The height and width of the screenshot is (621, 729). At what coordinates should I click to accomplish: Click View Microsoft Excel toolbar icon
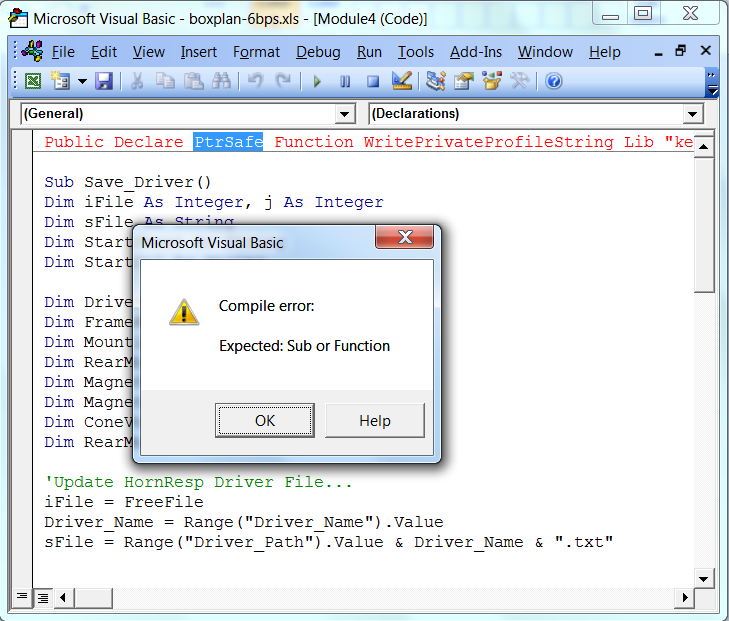pyautogui.click(x=33, y=81)
